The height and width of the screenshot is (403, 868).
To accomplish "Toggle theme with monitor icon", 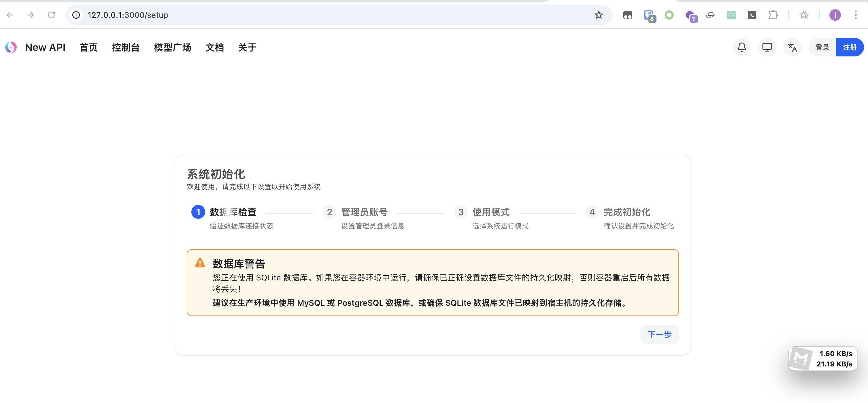I will [767, 47].
